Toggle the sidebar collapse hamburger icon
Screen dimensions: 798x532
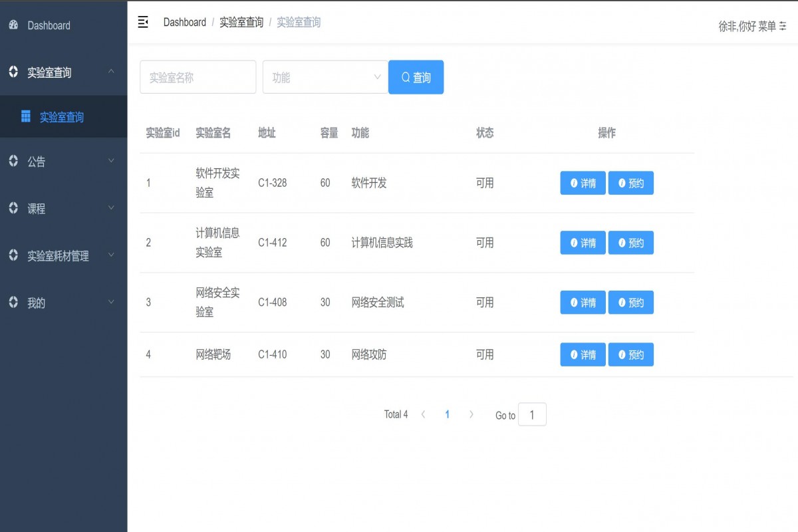click(142, 22)
